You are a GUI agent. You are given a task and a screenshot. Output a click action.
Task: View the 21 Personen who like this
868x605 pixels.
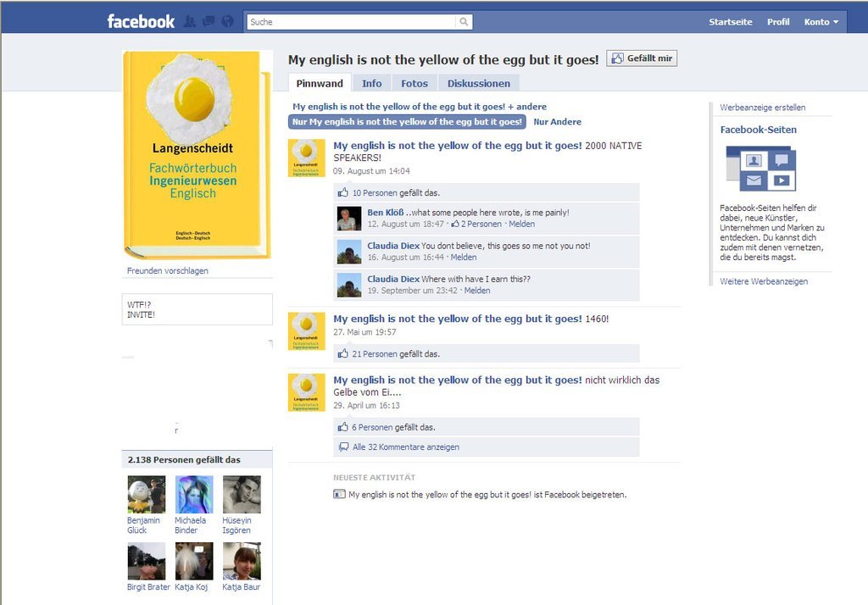pos(375,354)
